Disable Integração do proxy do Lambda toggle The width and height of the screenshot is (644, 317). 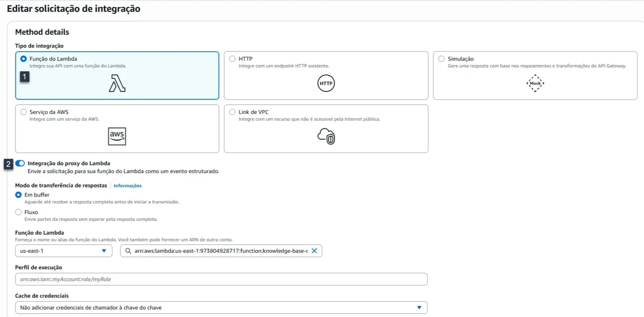point(20,163)
